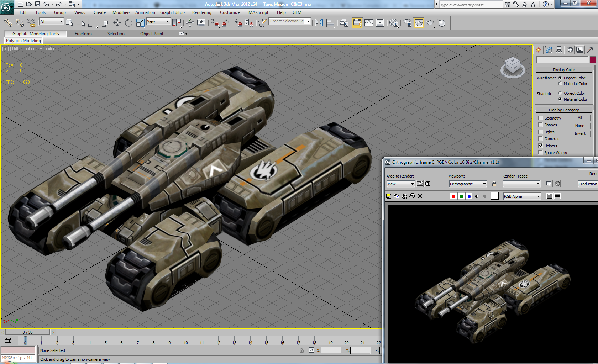Click Rendered Frame Window icon

[x=419, y=23]
